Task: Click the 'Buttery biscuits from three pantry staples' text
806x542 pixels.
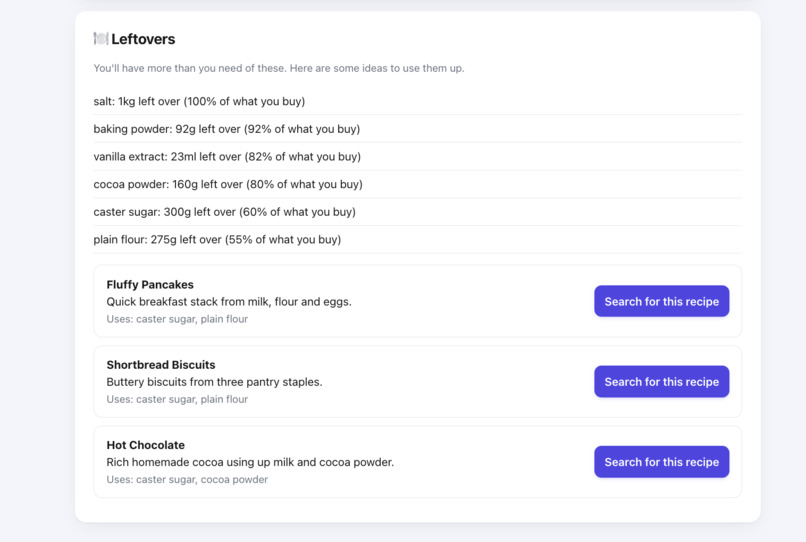Action: pyautogui.click(x=214, y=382)
